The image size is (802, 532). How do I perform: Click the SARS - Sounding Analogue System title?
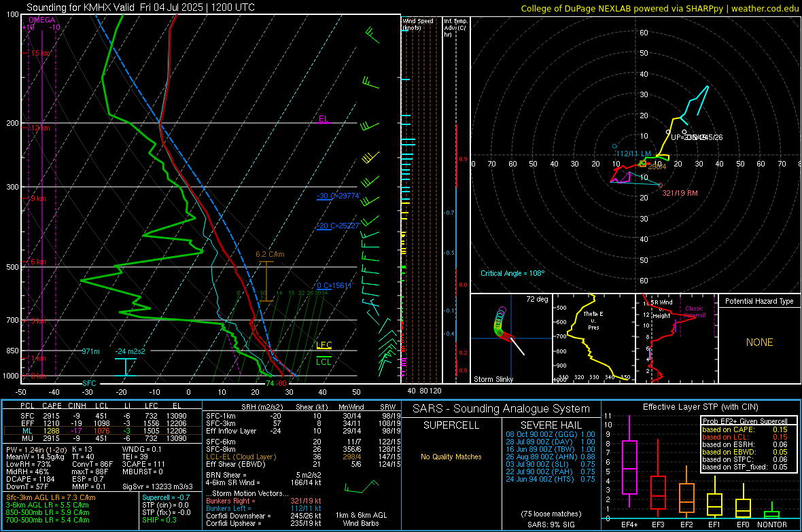tap(501, 409)
